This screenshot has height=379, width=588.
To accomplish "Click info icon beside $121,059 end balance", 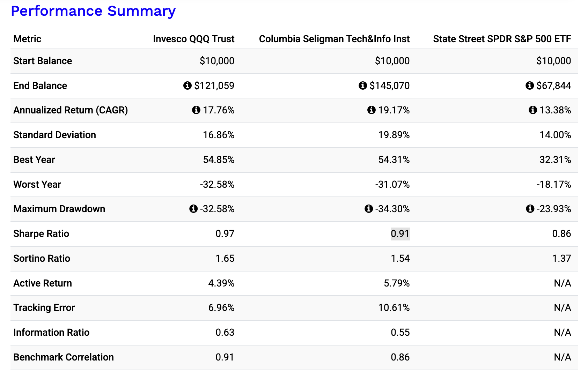I will coord(188,86).
